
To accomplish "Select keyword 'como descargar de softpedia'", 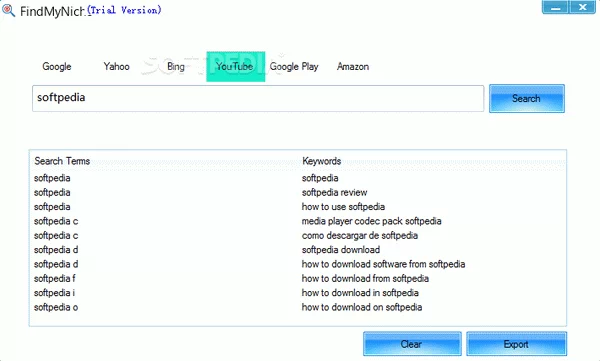I will click(360, 235).
